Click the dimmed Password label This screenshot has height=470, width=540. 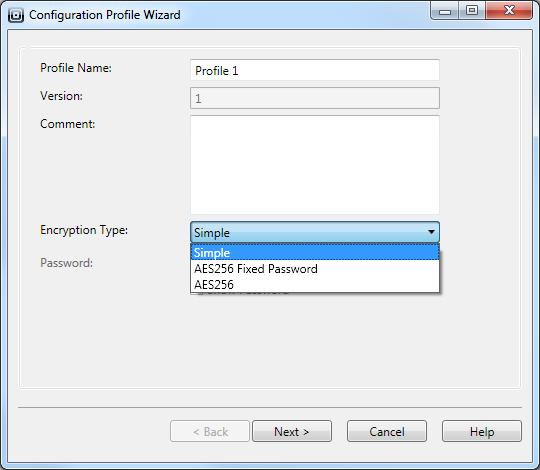66,263
